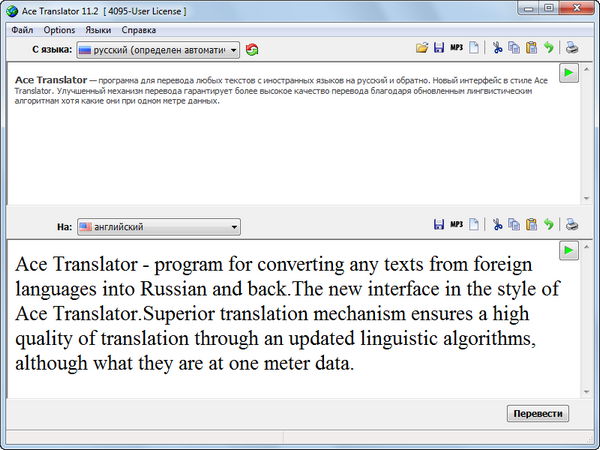This screenshot has height=450, width=600.
Task: Save the translation with the lower floppy disk icon
Action: click(x=439, y=225)
